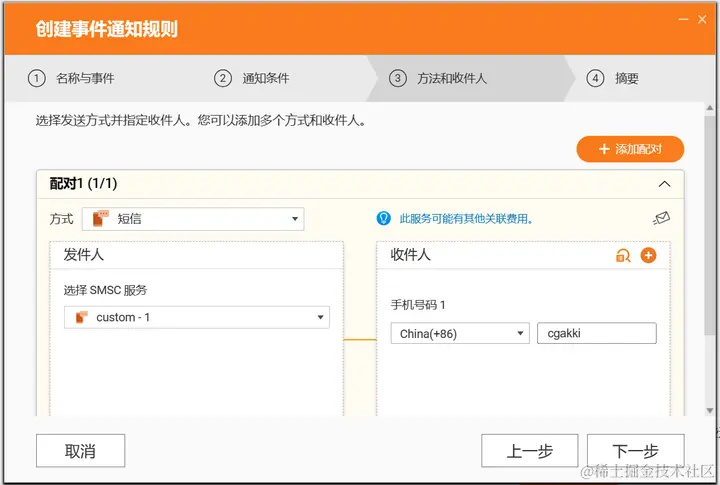Go to step 4 摘要
Screen dimensions: 720x485
(613, 78)
